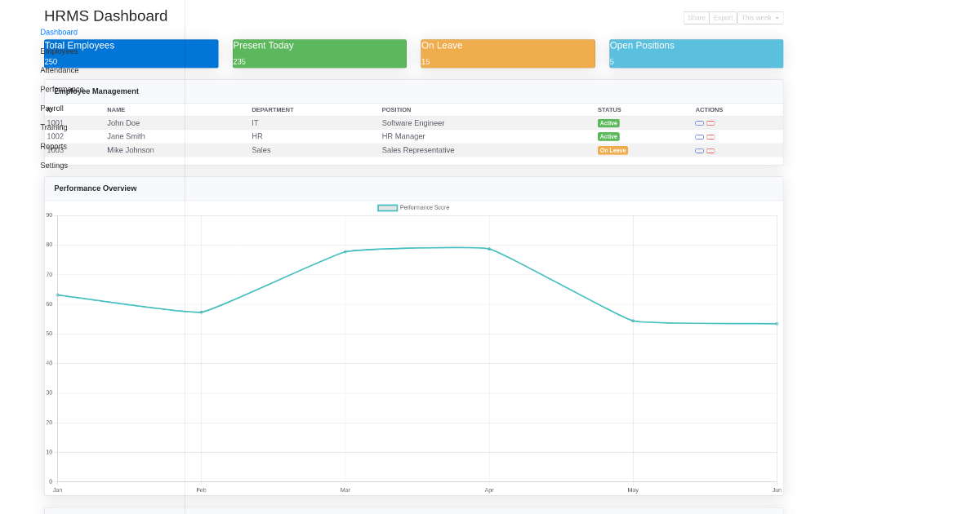Click the On Leave status badge for Mike Johnson

(612, 150)
